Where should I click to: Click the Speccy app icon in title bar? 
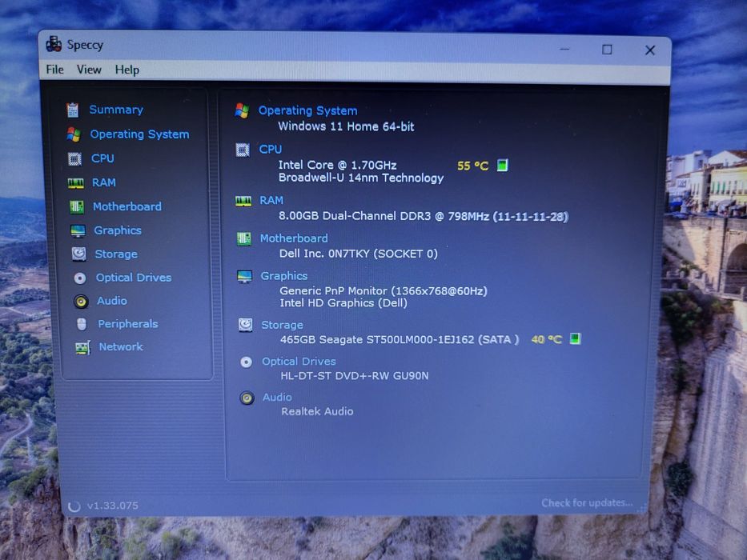[54, 44]
